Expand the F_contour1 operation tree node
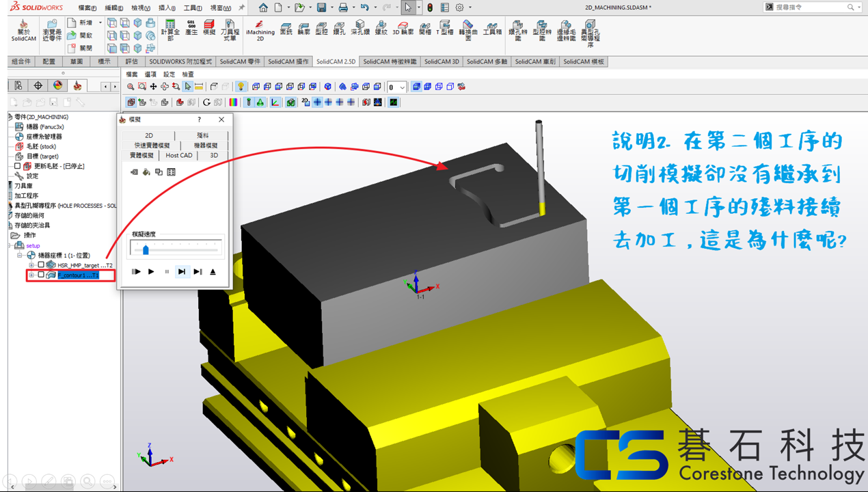Viewport: 868px width, 492px height. click(31, 275)
